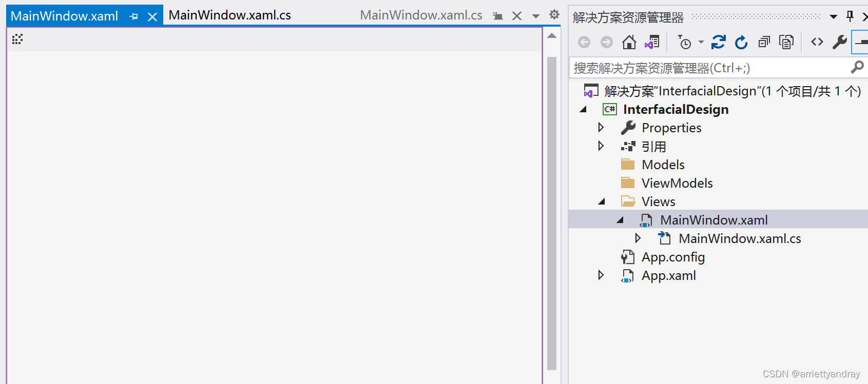Open the MainWindow.xaml.cs tab next to MainWindow.xaml
This screenshot has width=868, height=384.
tap(229, 15)
